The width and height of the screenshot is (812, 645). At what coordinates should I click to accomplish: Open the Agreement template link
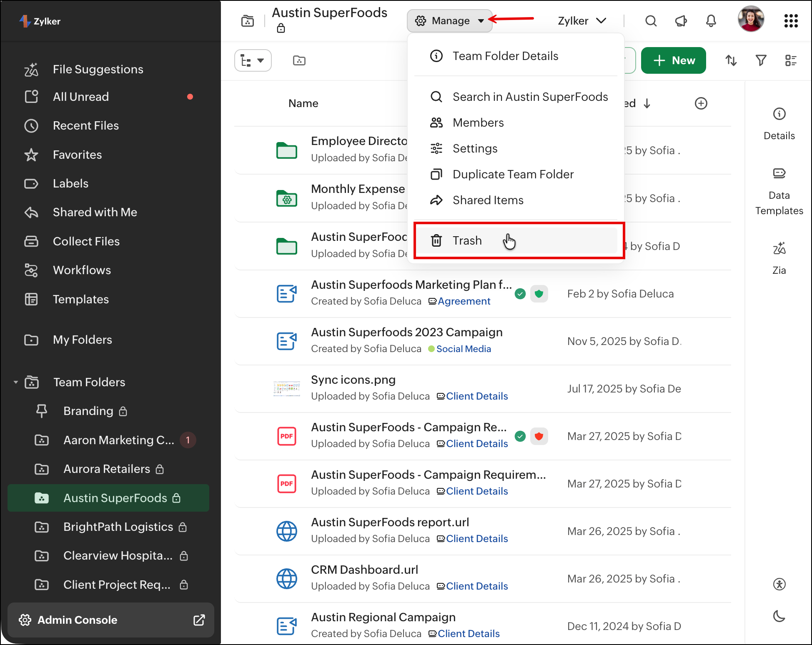(464, 301)
